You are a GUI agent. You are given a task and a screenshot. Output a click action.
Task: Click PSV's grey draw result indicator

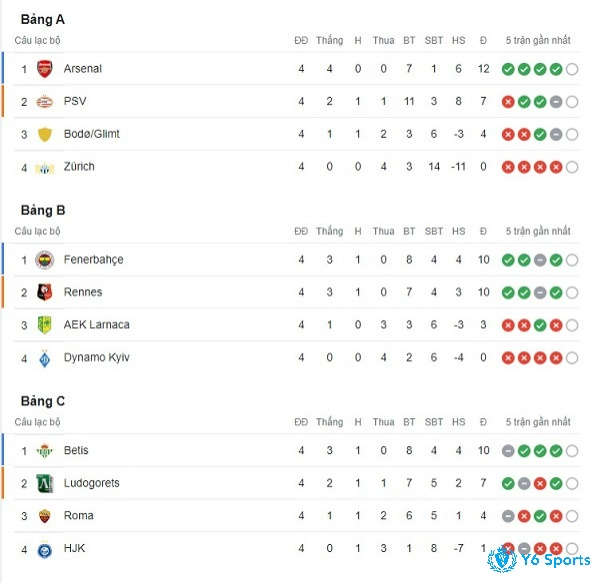(x=556, y=102)
